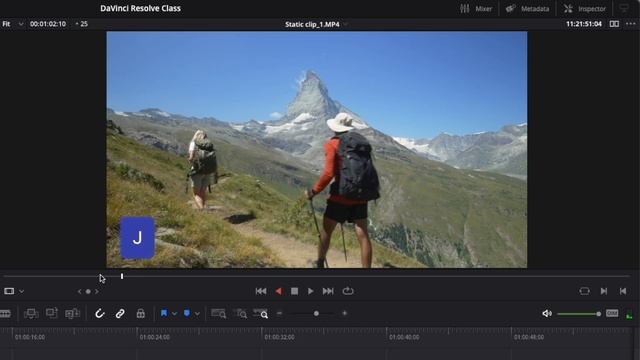Select custom zoom icon

pyautogui.click(x=260, y=313)
